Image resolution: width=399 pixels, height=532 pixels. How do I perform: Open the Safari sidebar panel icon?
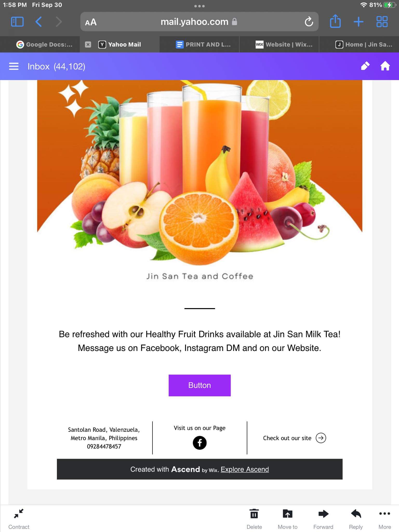17,22
